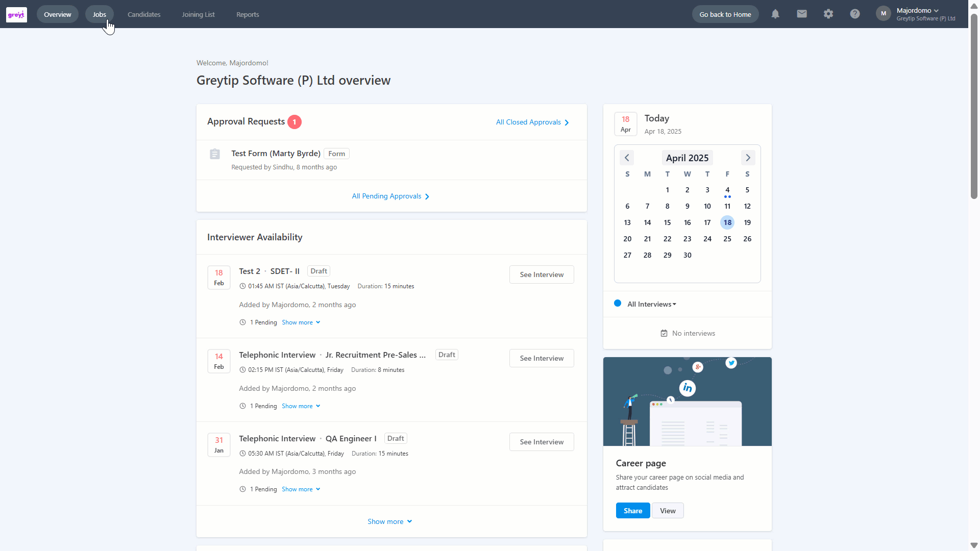980x551 pixels.
Task: Click the career page illustration
Action: [688, 402]
